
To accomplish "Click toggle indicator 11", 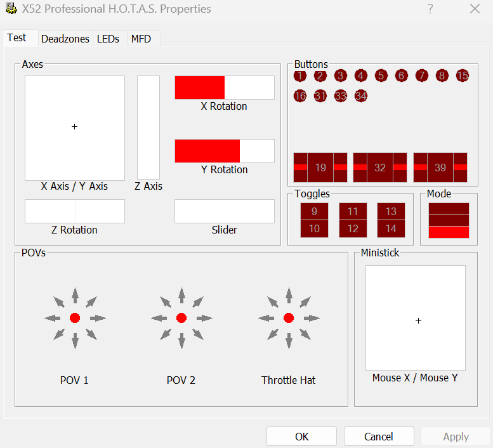I will [353, 211].
